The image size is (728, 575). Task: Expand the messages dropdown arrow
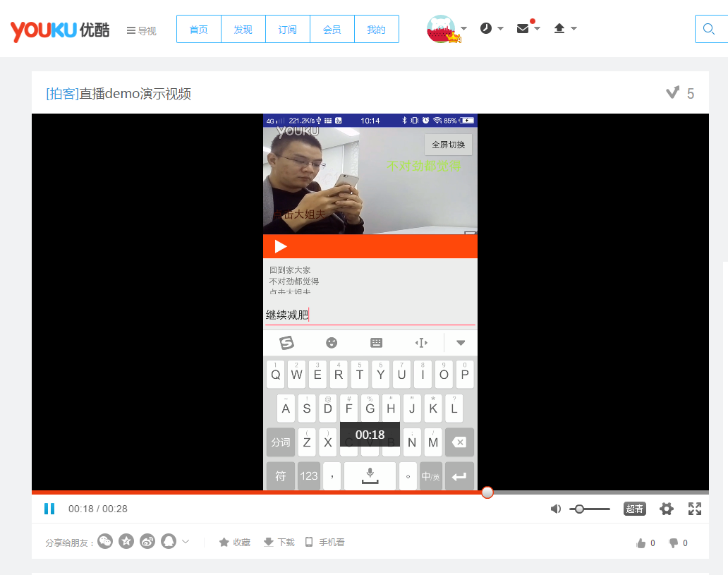pyautogui.click(x=537, y=28)
